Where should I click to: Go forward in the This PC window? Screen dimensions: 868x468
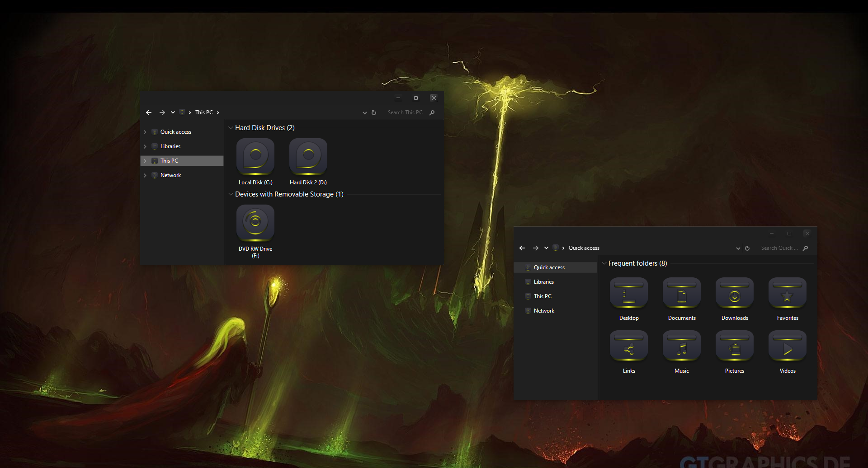[162, 112]
